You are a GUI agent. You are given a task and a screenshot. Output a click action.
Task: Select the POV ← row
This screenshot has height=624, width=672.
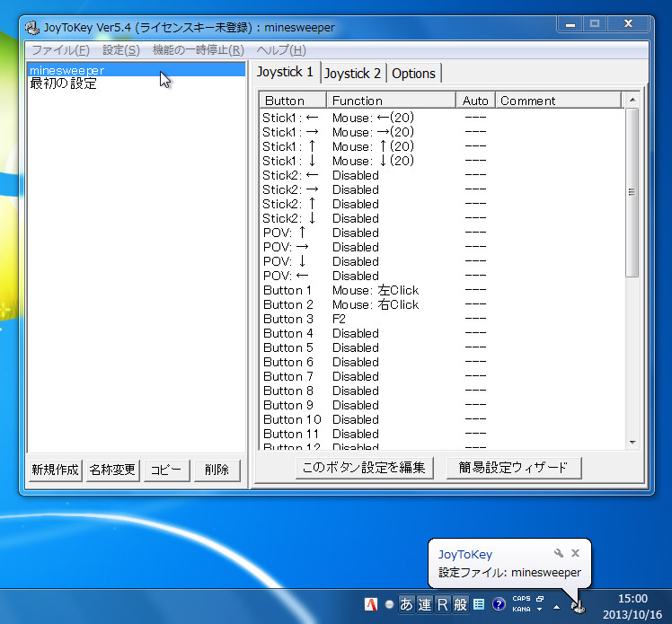point(442,276)
